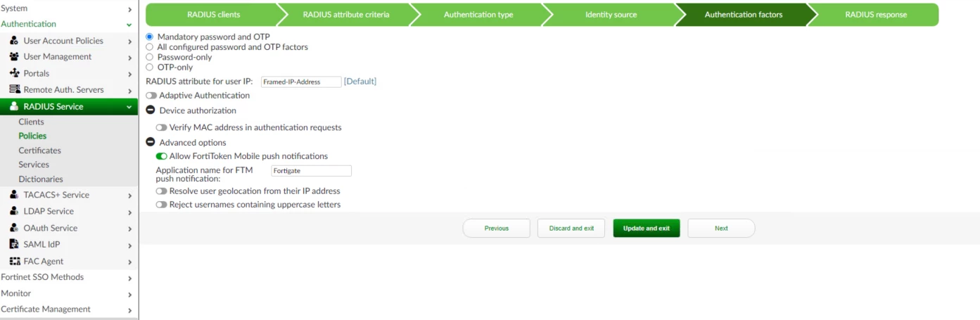Click the SAML IdP icon

pyautogui.click(x=14, y=244)
